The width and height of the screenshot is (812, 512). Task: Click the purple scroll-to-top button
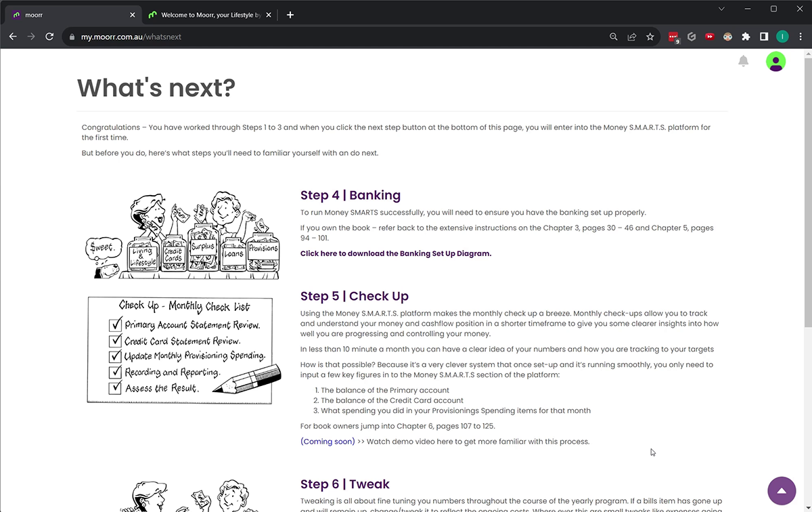(782, 491)
